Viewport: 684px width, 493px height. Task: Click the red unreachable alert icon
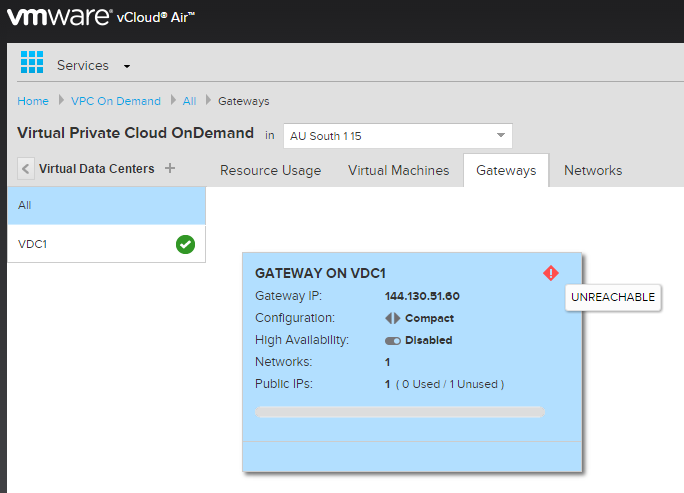(x=551, y=274)
